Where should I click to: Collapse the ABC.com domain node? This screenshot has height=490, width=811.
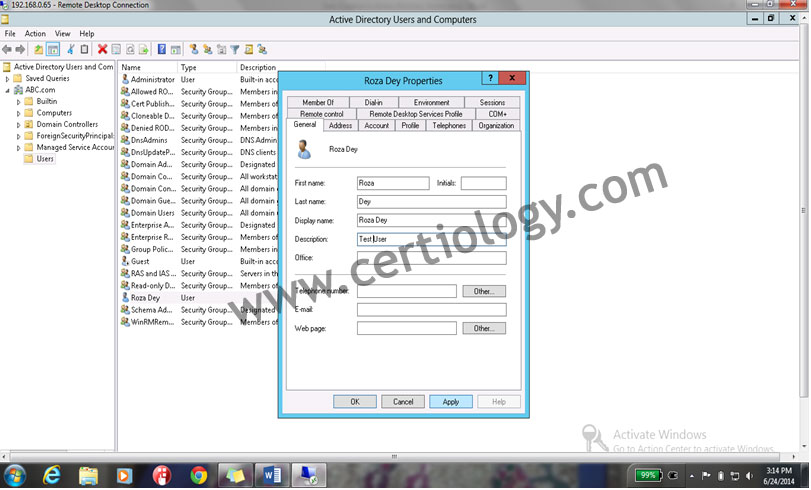click(7, 91)
